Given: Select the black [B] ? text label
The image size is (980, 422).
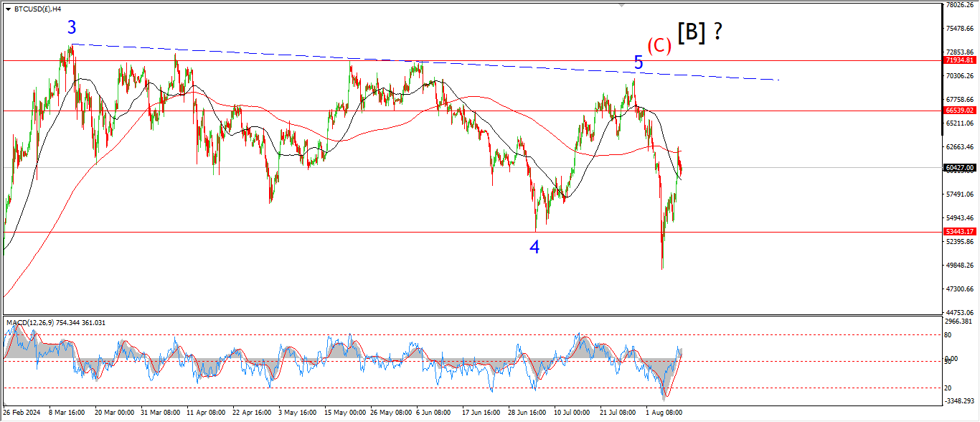Looking at the screenshot, I should [x=699, y=33].
